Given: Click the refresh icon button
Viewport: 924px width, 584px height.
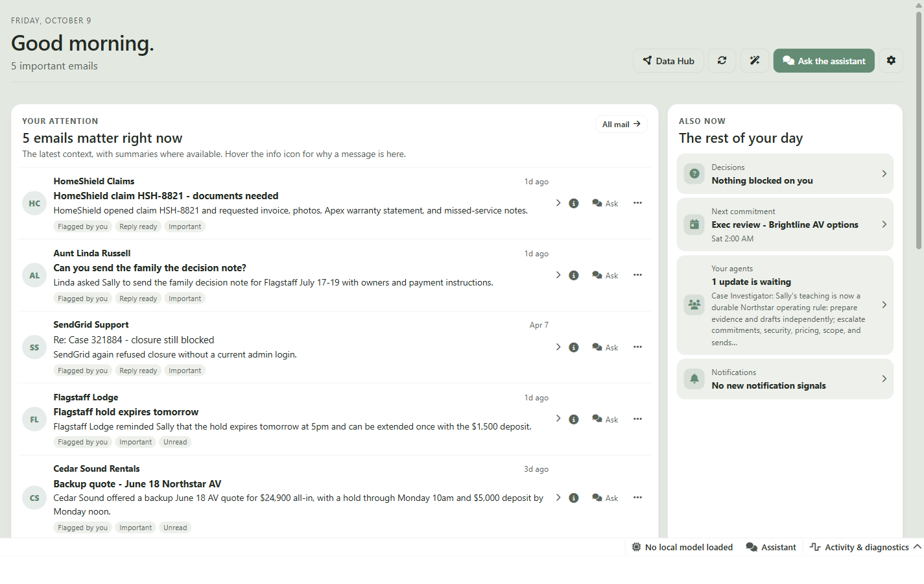Looking at the screenshot, I should [722, 60].
